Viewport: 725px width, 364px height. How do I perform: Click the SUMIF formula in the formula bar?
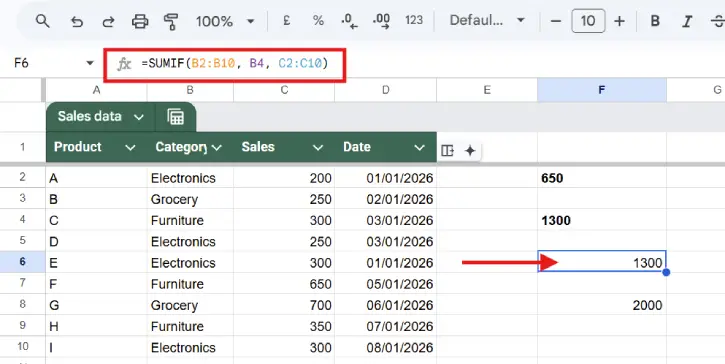point(235,63)
